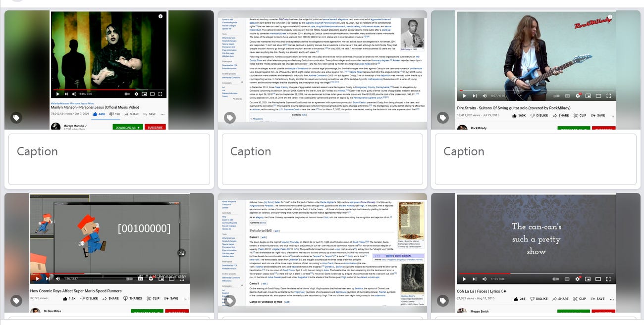Tag the Dante Inferno article card
This screenshot has height=325, width=644.
click(x=229, y=301)
